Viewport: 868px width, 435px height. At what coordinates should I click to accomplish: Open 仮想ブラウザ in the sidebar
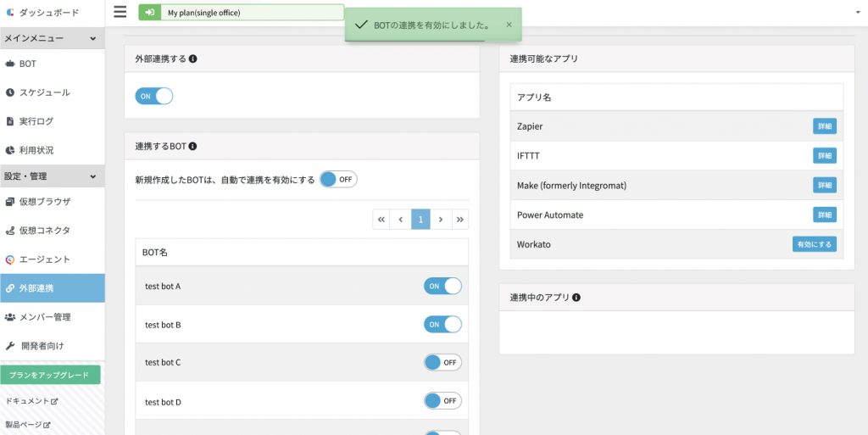[x=44, y=202]
